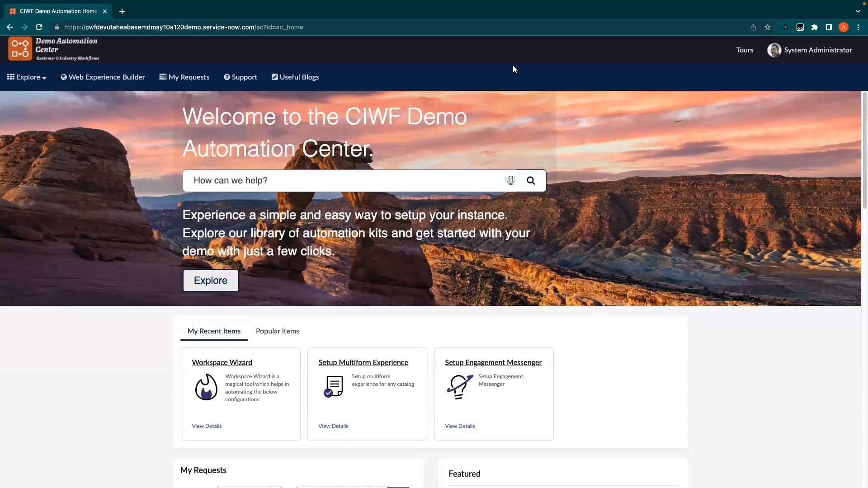868x488 pixels.
Task: Click the Explore button on the banner
Action: click(x=210, y=280)
